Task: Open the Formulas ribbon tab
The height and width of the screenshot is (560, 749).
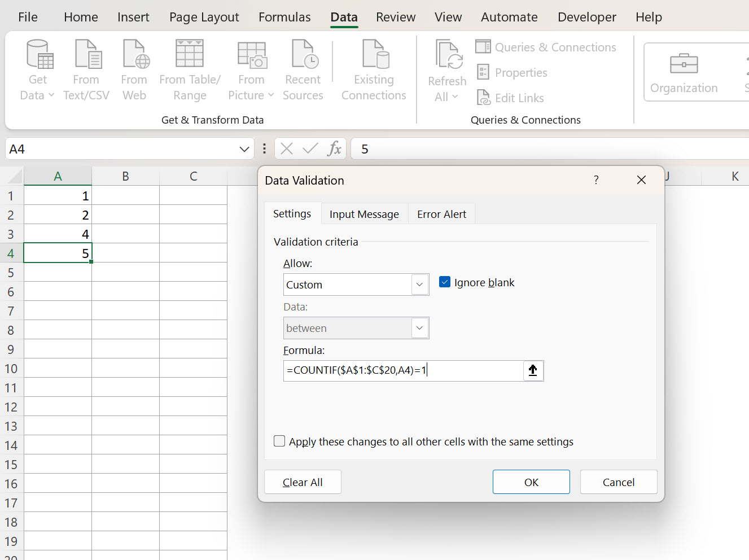Action: 284,17
